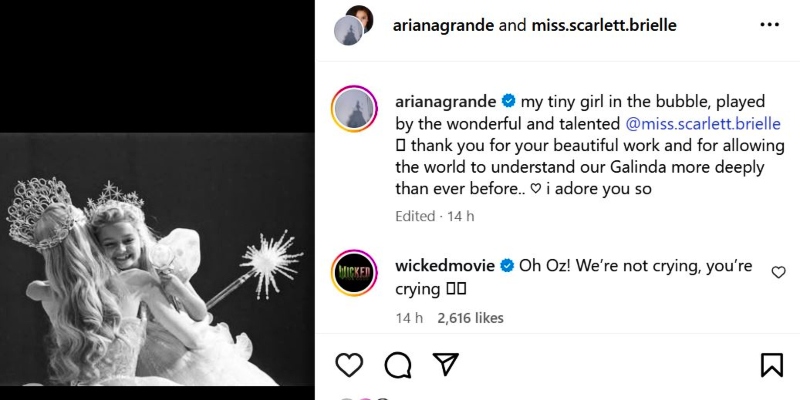This screenshot has width=800, height=400.
Task: Open wickedmovie profile avatar
Action: click(353, 273)
